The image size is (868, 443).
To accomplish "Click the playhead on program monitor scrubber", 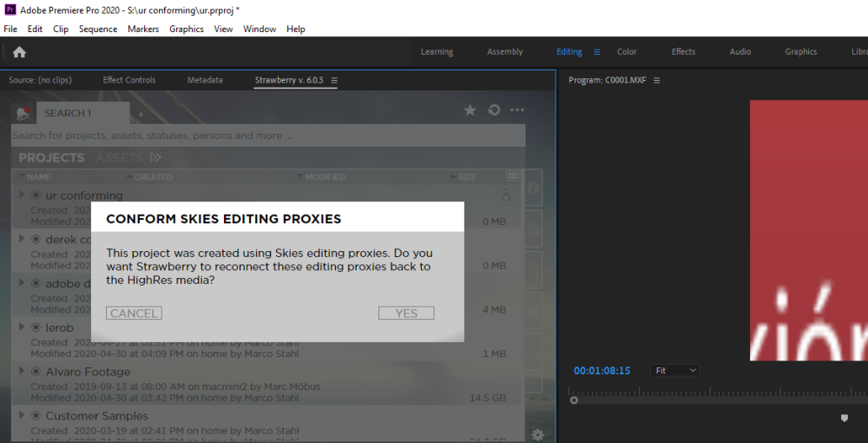I will pos(574,400).
